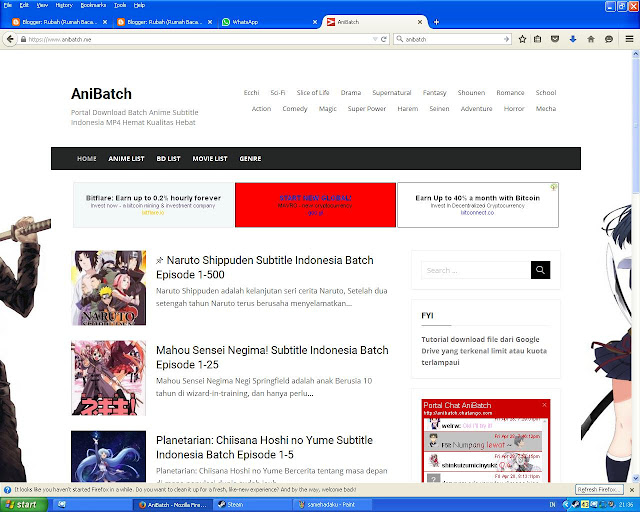Reload the page with the refresh icon
Image resolution: width=640 pixels, height=512 pixels.
[384, 39]
